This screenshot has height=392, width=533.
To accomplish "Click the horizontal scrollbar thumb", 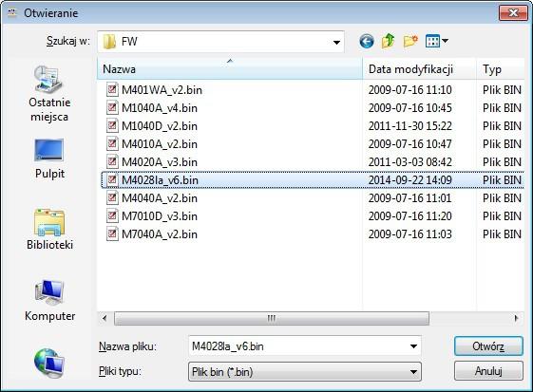I will coord(272,319).
